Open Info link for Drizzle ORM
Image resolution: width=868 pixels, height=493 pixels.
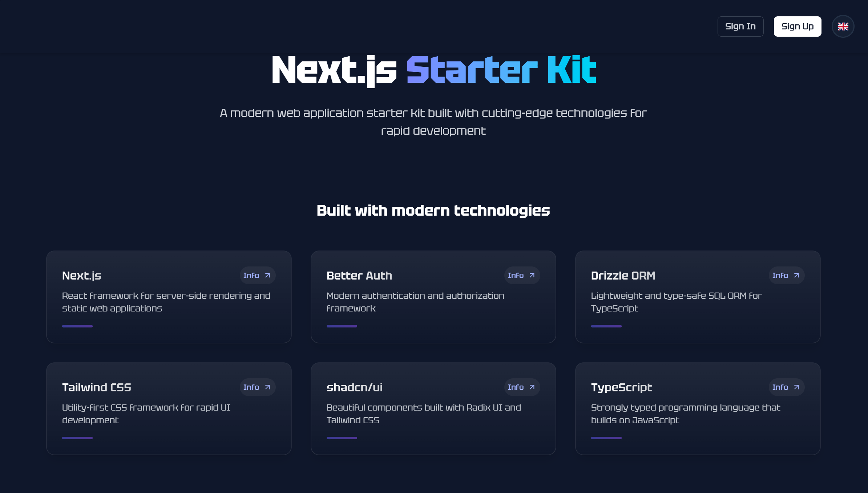(x=786, y=276)
